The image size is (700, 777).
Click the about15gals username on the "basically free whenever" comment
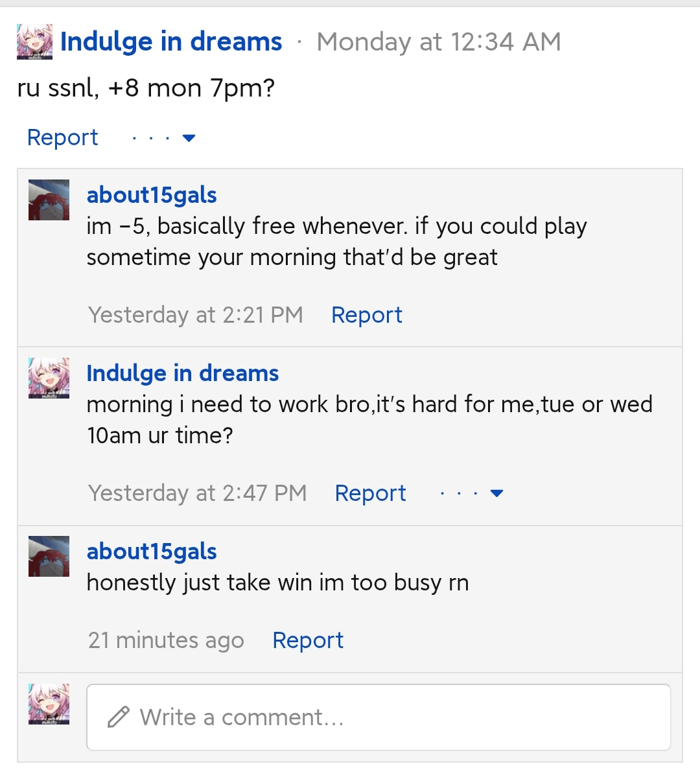click(x=152, y=195)
